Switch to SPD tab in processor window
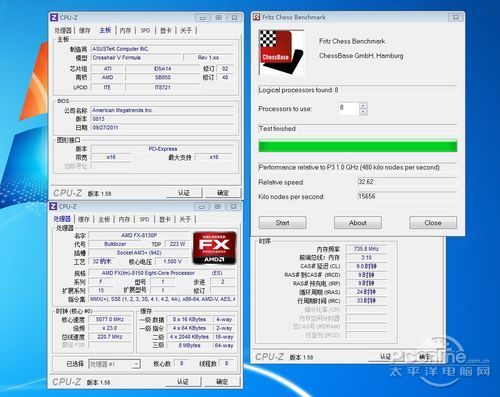500x397 pixels. pyautogui.click(x=144, y=219)
